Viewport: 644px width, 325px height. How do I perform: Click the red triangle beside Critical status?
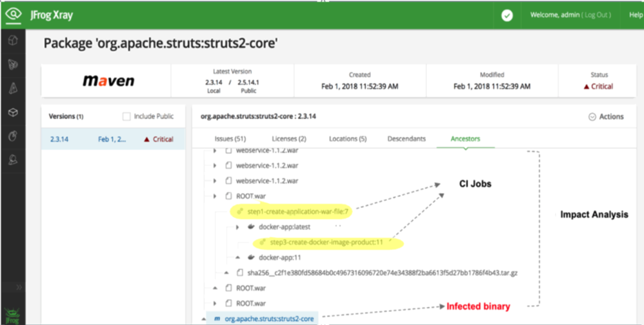coord(587,87)
